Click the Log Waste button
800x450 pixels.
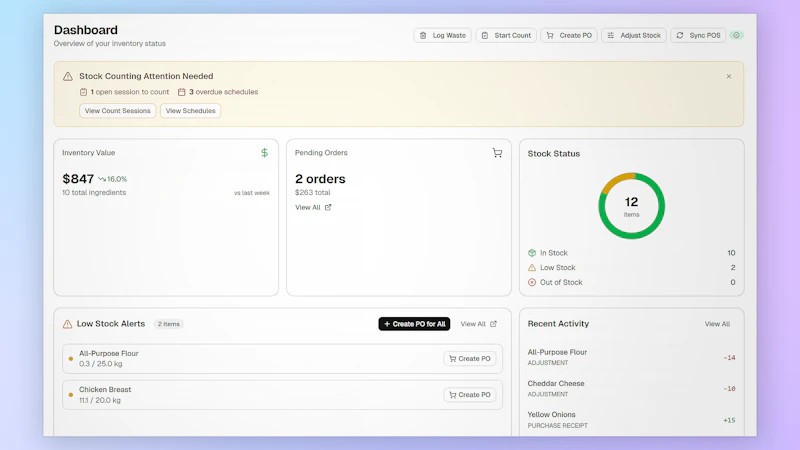tap(442, 35)
